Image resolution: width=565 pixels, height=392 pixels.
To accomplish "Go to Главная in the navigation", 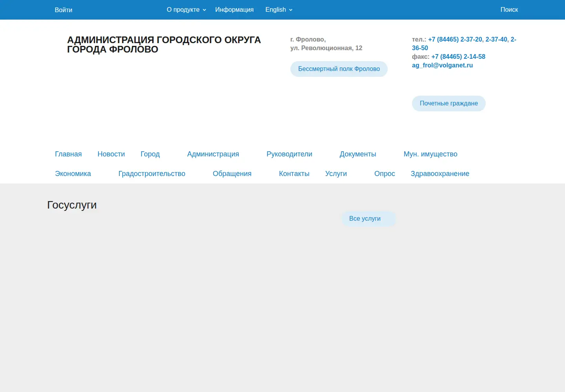I will (x=68, y=154).
